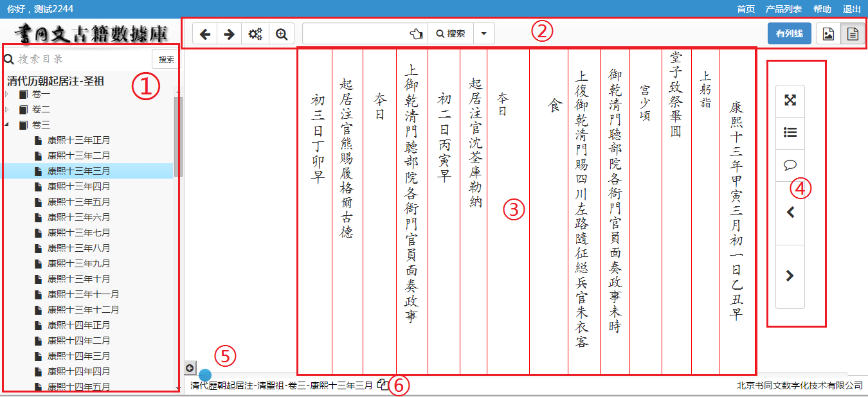Switch to image view mode

point(829,34)
